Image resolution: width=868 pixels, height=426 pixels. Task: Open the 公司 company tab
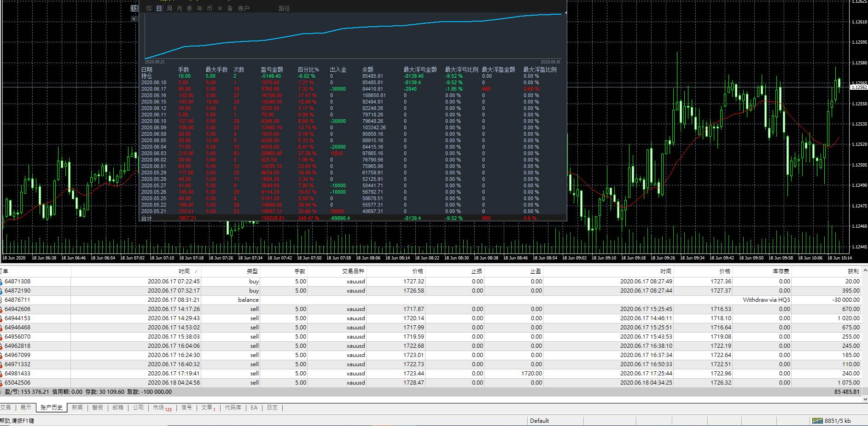click(x=138, y=408)
